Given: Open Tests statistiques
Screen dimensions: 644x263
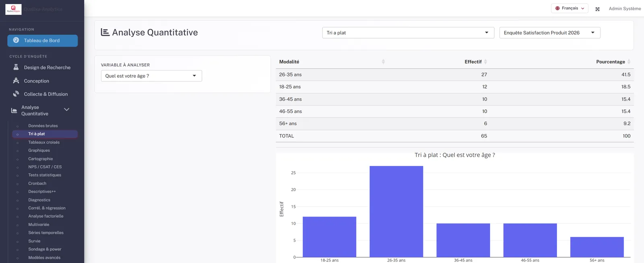Looking at the screenshot, I should click(x=45, y=175).
